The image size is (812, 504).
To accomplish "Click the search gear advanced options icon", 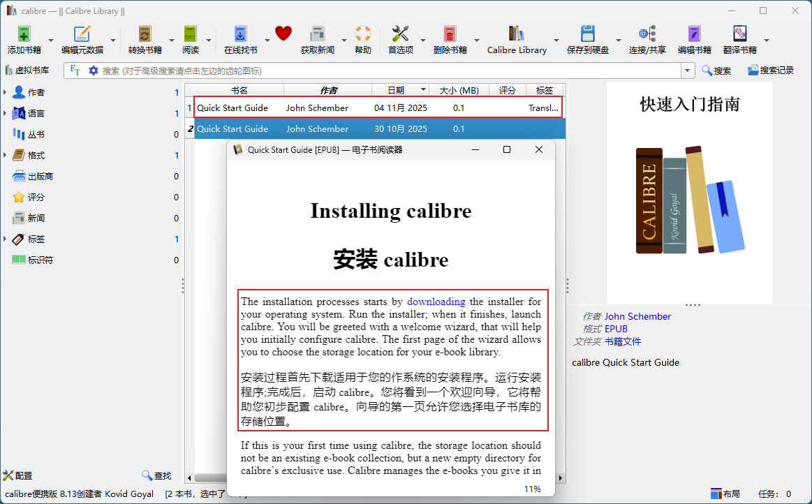I will point(93,71).
